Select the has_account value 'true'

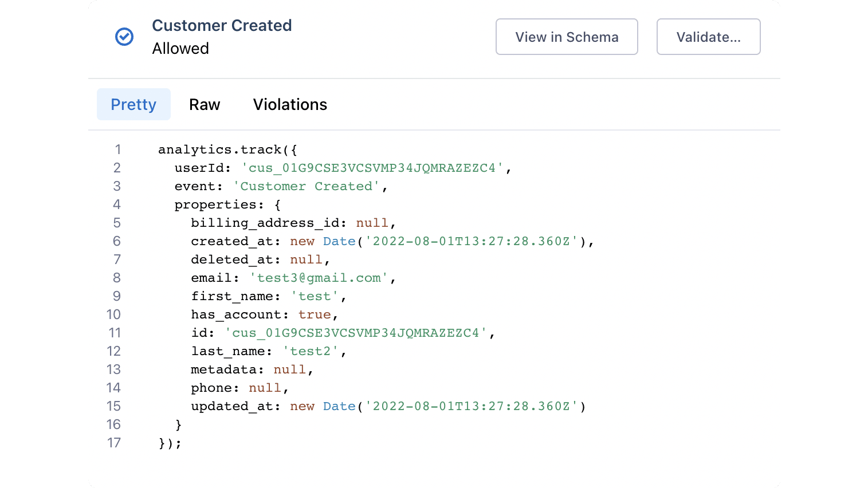314,314
